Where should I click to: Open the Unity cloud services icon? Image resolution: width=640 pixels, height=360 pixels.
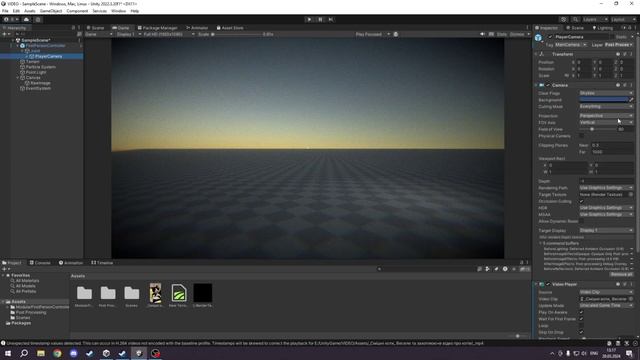pos(27,19)
